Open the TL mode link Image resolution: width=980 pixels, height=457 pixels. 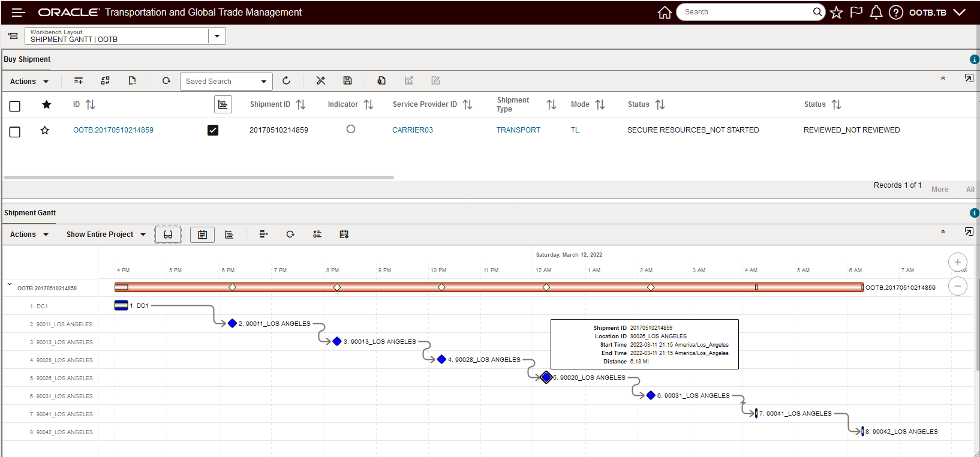[x=575, y=130]
